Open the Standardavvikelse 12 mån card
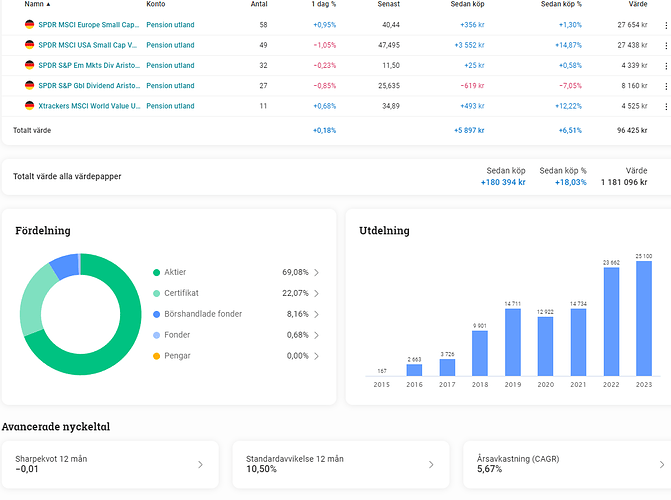The height and width of the screenshot is (500, 671). [340, 464]
